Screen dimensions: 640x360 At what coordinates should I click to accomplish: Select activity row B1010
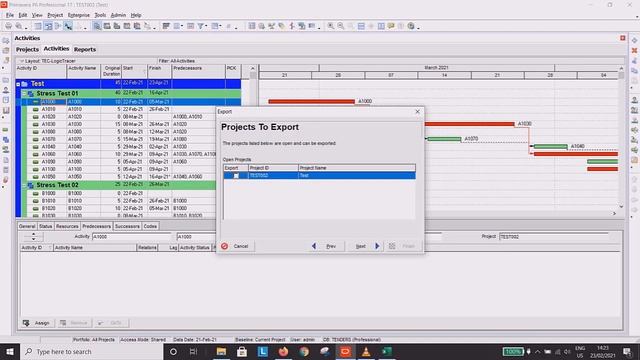[122, 201]
